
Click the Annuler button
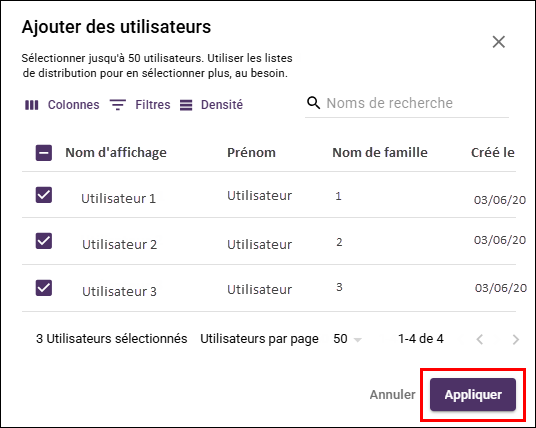pyautogui.click(x=392, y=394)
